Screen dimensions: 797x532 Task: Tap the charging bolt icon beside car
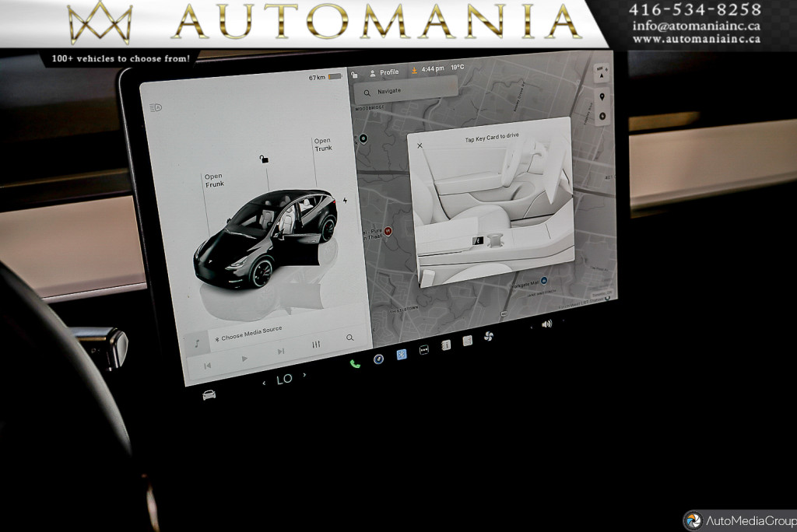click(345, 200)
